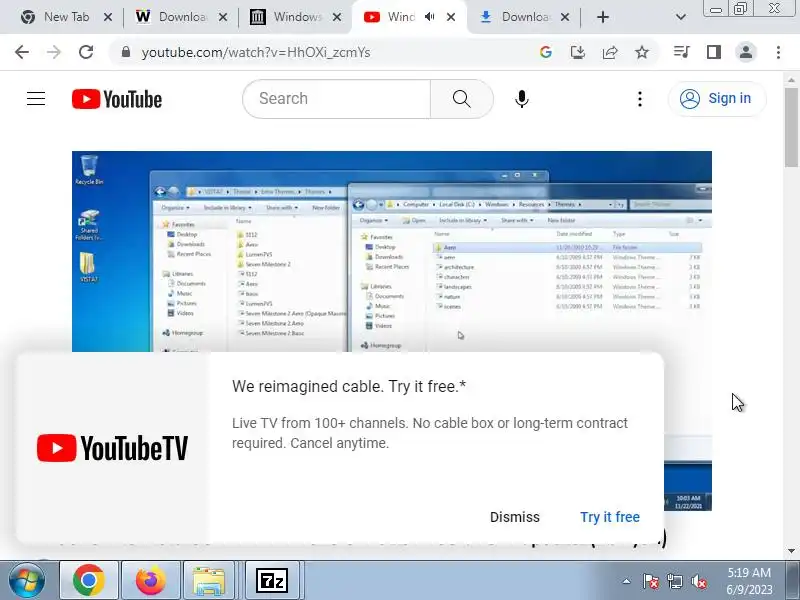Go to the YouTube home logo
This screenshot has height=600, width=800.
click(117, 99)
